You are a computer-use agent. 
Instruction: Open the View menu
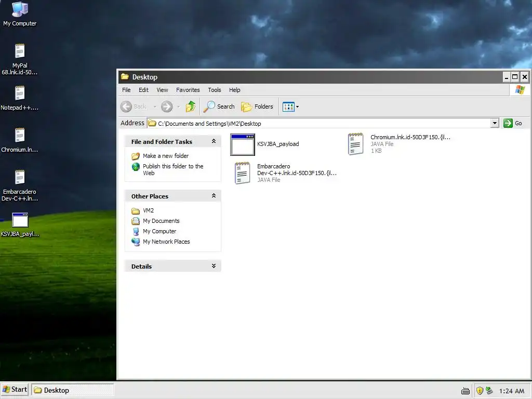162,90
